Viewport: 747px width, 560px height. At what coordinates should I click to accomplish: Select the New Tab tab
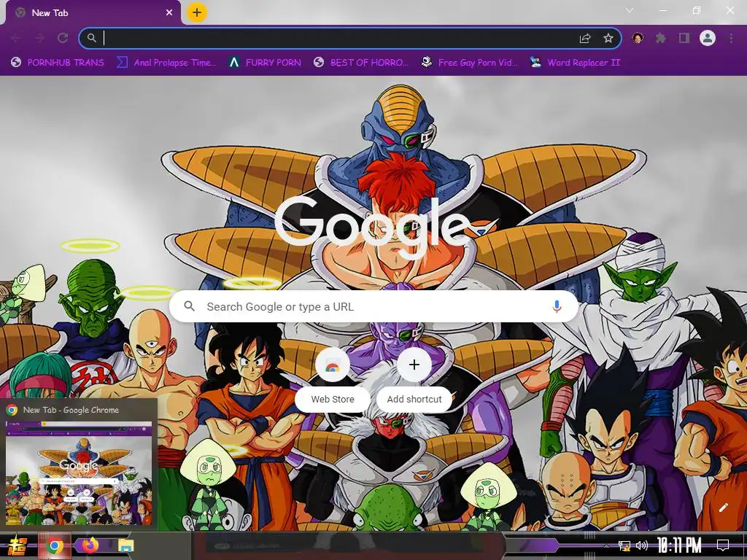coord(93,13)
